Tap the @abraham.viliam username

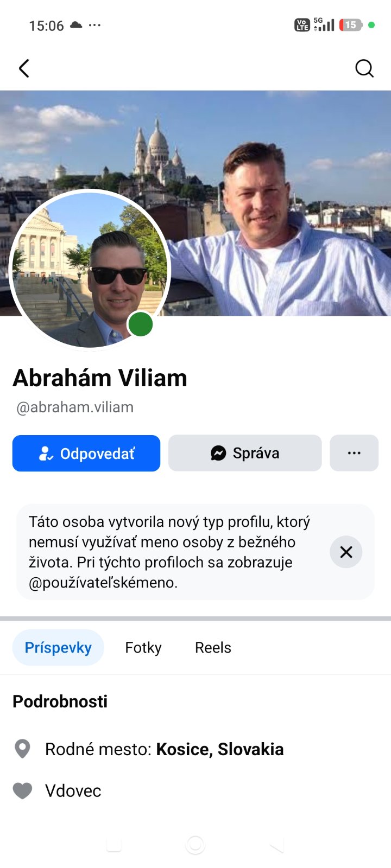[75, 407]
